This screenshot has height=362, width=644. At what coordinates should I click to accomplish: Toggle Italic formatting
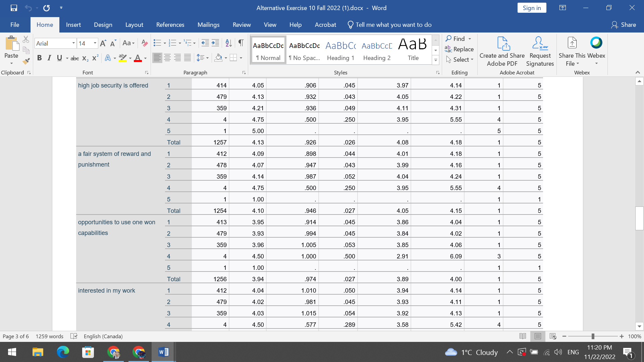pyautogui.click(x=49, y=58)
